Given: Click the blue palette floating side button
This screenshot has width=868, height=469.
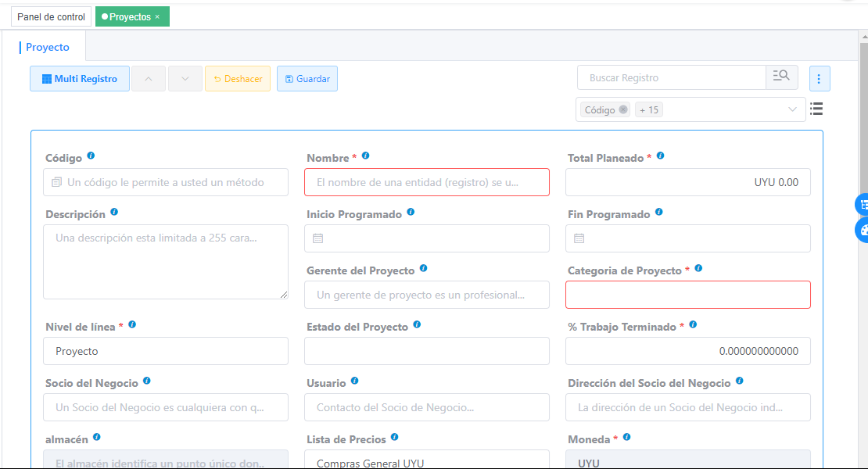Looking at the screenshot, I should pos(863,229).
